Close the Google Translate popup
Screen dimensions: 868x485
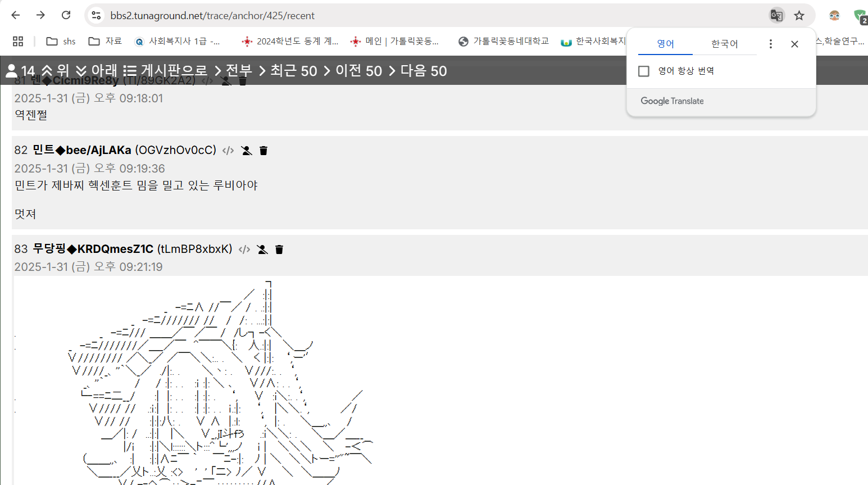coord(794,44)
